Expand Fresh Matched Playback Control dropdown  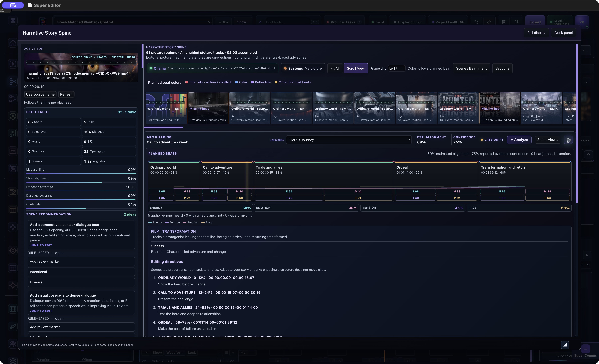(x=133, y=22)
